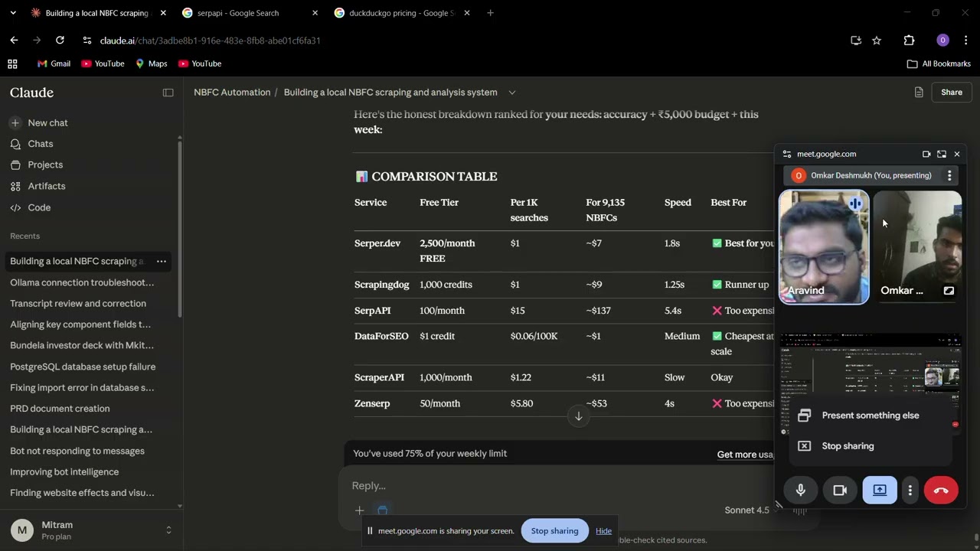
Task: Open the Chrome profile avatar
Action: (x=942, y=41)
